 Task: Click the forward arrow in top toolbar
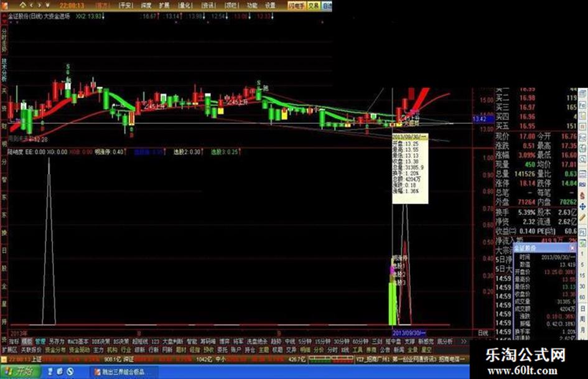coord(39,5)
